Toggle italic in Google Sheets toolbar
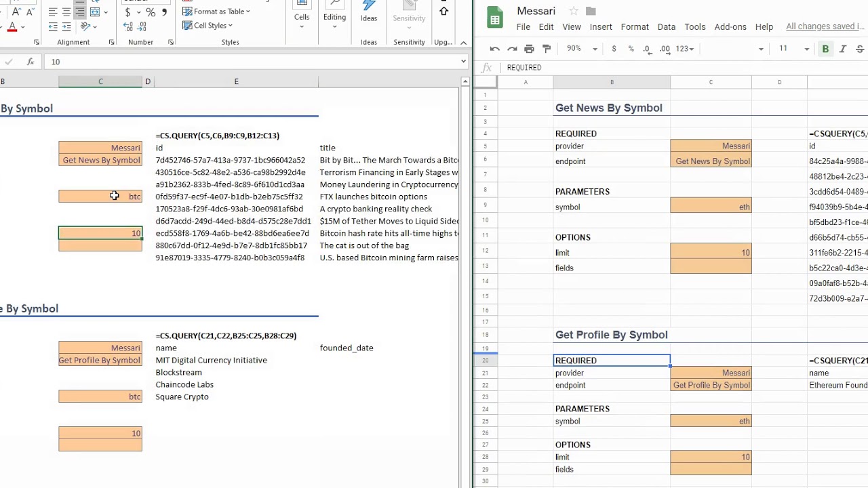868x488 pixels. 843,49
